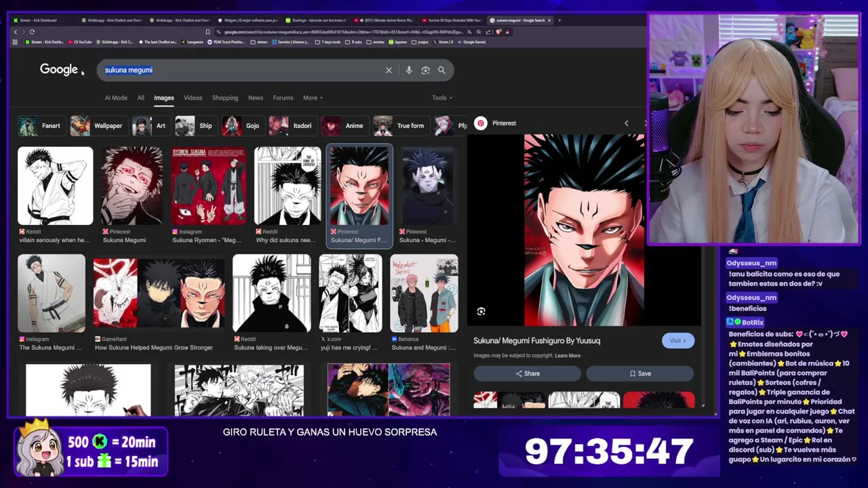
Task: Click the Save button in preview
Action: click(x=640, y=373)
